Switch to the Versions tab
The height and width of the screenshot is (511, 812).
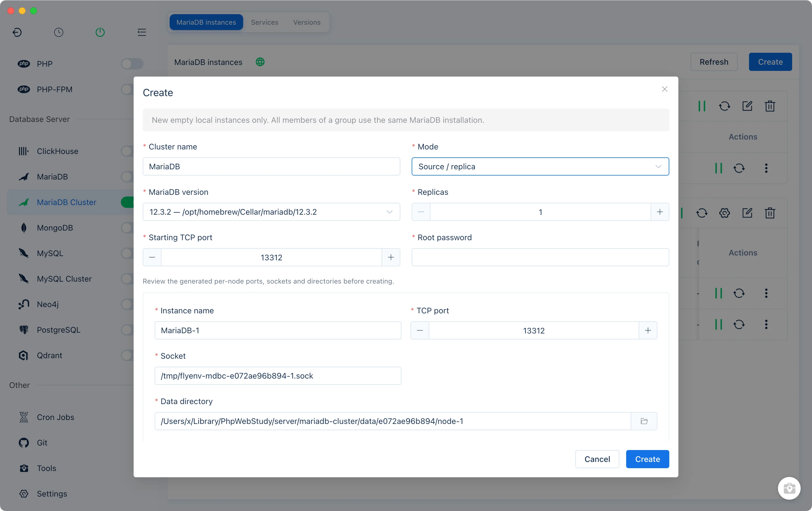[306, 22]
